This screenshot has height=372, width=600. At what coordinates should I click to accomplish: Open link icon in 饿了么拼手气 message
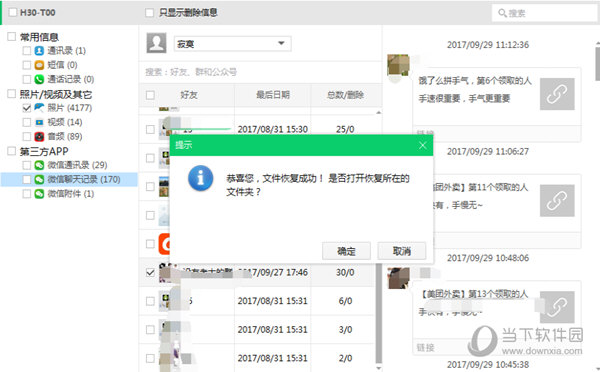(x=557, y=94)
